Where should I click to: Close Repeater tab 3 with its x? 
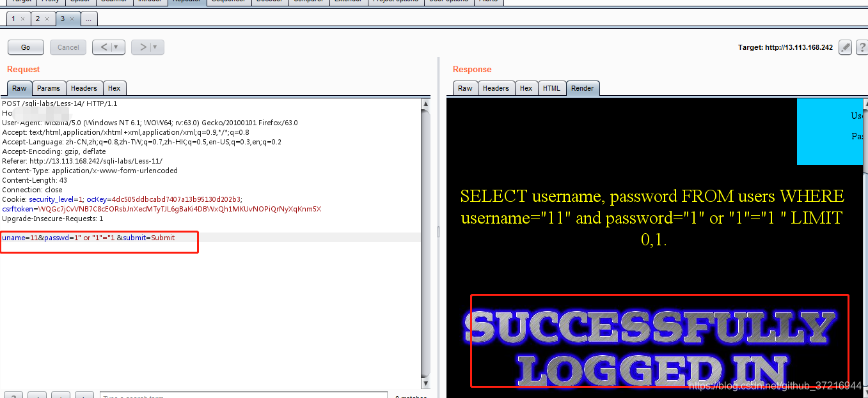click(72, 19)
